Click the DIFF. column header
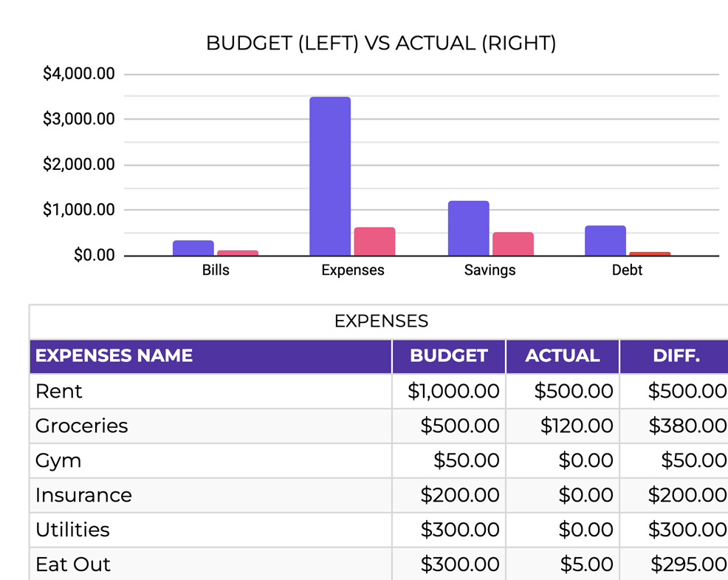The image size is (728, 580). [x=676, y=356]
